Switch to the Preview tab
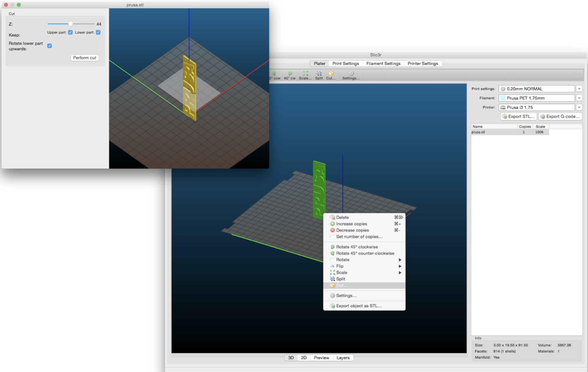Image resolution: width=588 pixels, height=372 pixels. click(321, 358)
